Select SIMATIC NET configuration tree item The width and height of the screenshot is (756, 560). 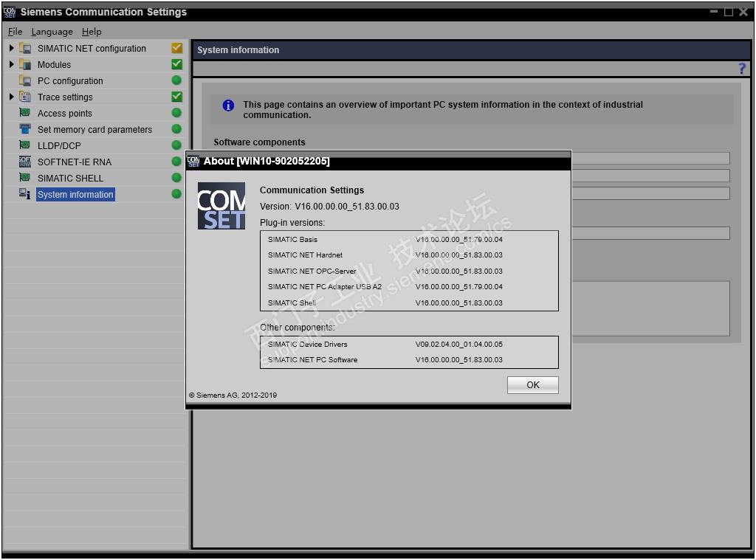[92, 49]
